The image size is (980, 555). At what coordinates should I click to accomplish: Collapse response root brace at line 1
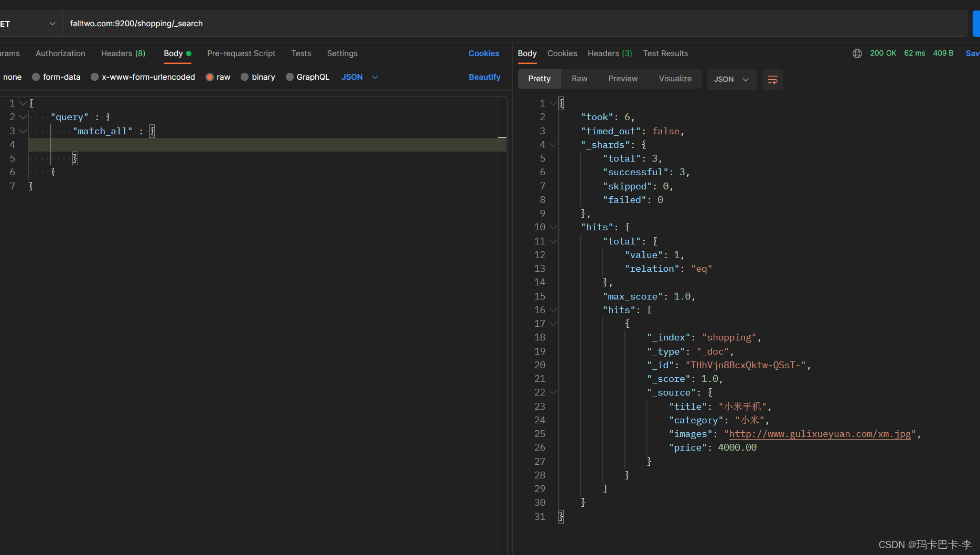[x=553, y=103]
